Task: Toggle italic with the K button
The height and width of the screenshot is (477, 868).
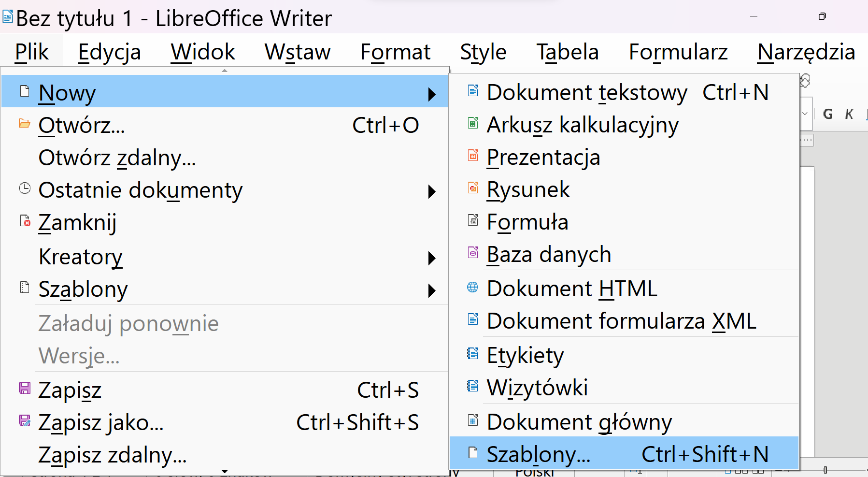Action: (850, 114)
